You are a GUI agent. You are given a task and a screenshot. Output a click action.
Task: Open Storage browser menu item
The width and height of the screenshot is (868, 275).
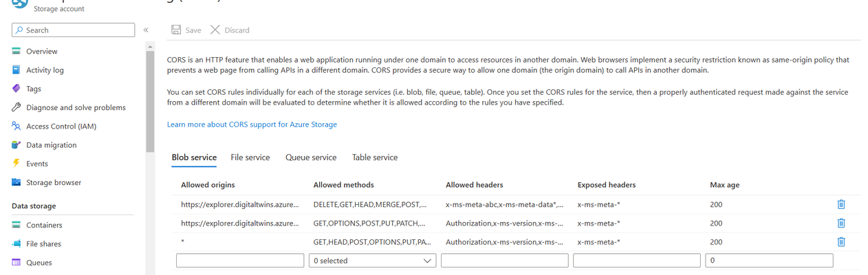54,182
